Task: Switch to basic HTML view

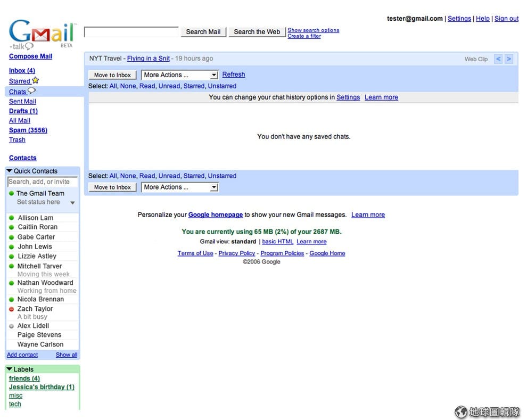Action: 278,242
